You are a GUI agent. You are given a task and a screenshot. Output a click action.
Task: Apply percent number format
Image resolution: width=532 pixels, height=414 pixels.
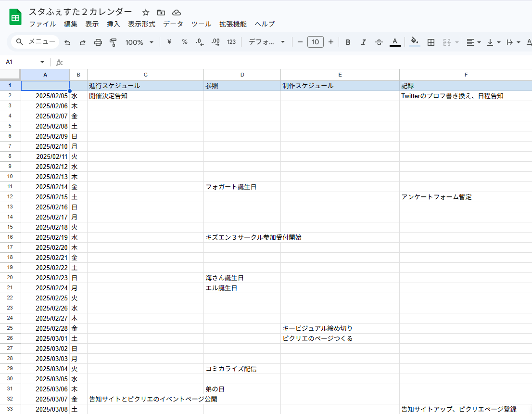185,42
